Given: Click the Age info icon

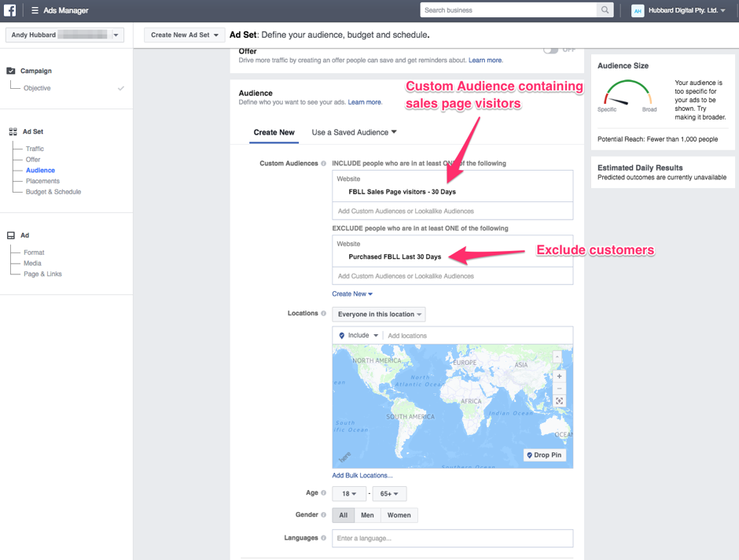Looking at the screenshot, I should coord(323,493).
